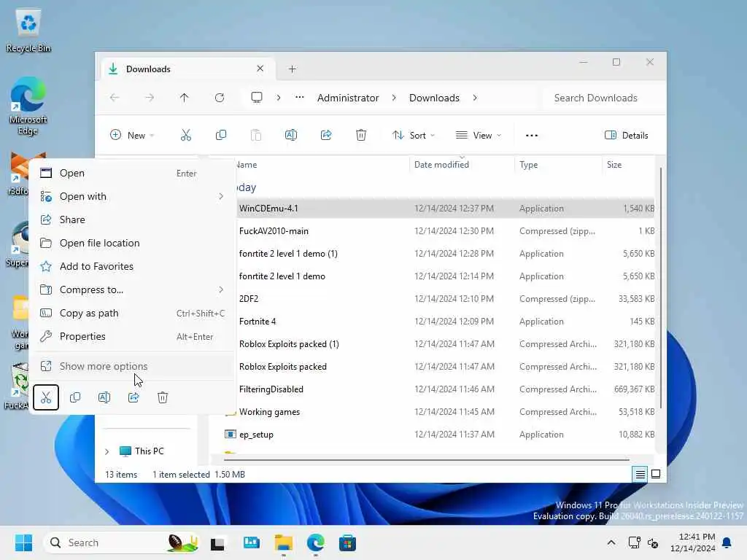The image size is (747, 560).
Task: Click the Windows Start button
Action: point(23,542)
